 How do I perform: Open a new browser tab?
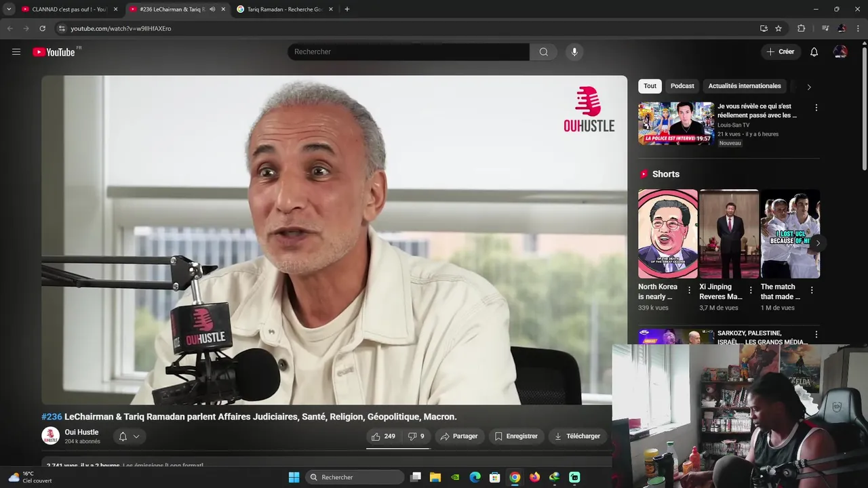tap(347, 9)
